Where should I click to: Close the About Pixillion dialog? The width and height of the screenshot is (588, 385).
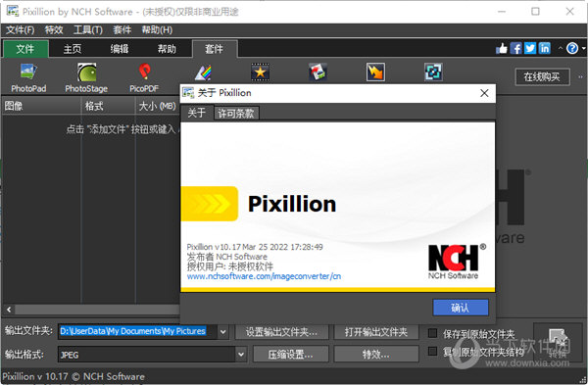tap(484, 93)
